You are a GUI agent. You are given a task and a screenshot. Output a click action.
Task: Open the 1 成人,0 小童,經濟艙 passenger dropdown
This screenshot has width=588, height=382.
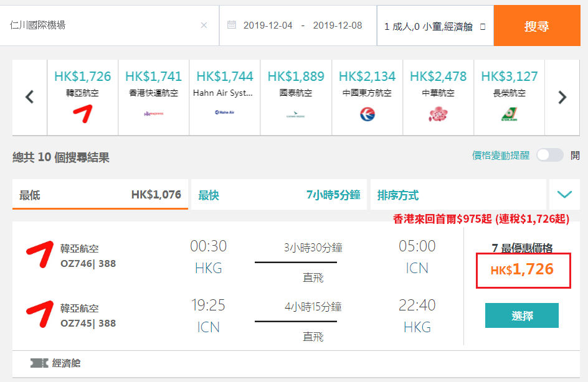tap(435, 26)
